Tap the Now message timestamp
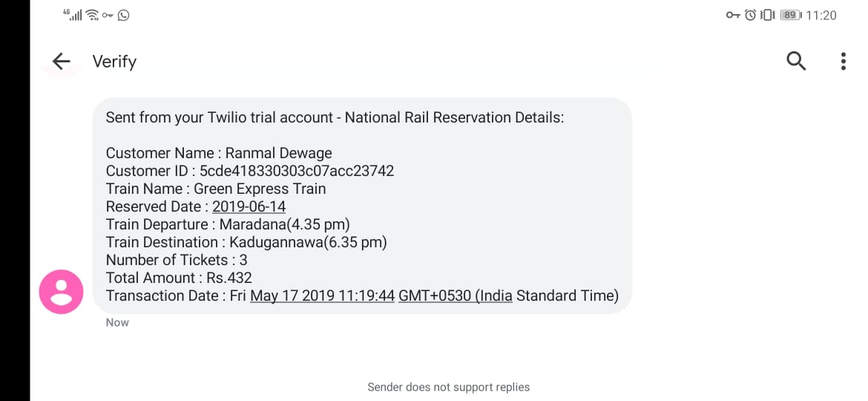This screenshot has width=868, height=401. pyautogui.click(x=117, y=322)
